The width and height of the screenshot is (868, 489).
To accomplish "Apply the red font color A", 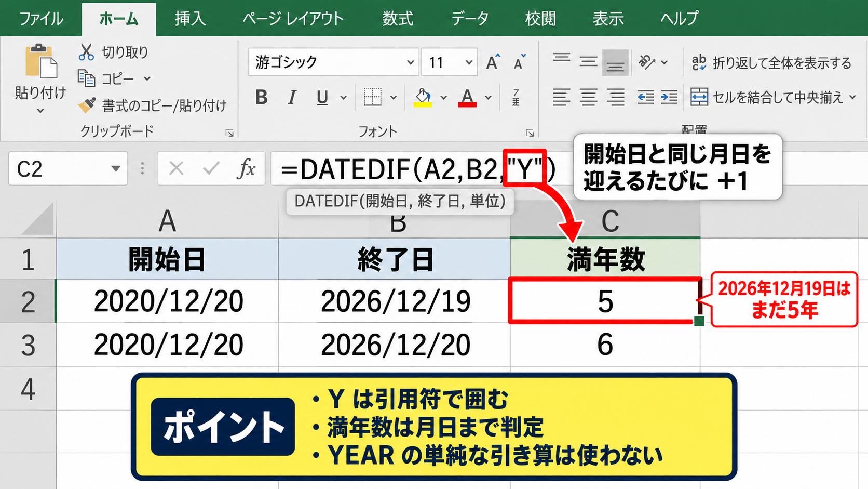I will point(467,97).
